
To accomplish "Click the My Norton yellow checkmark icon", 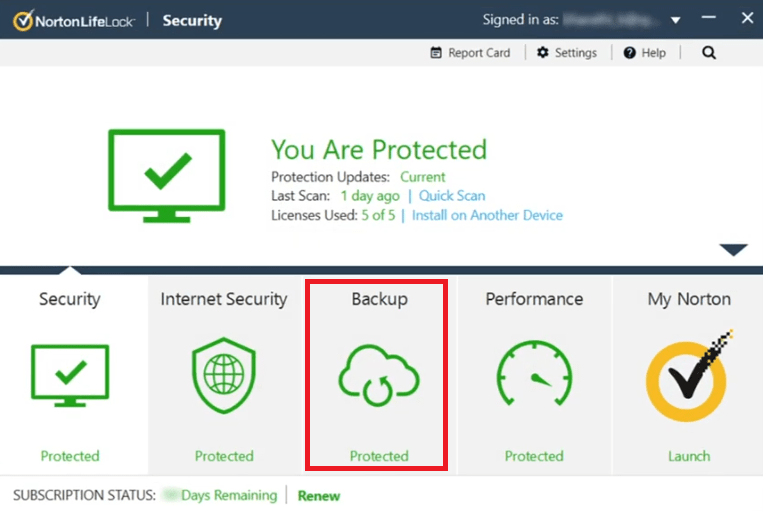I will point(689,375).
